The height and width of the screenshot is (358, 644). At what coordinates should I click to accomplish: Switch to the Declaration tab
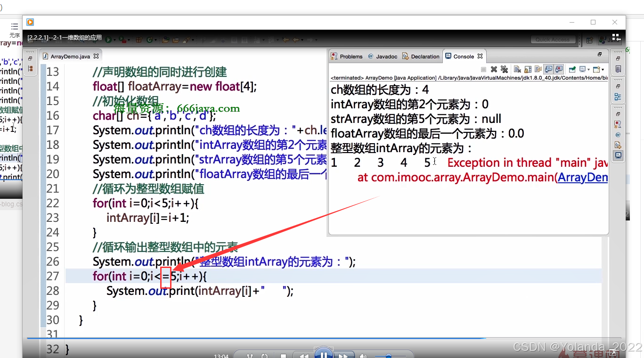tap(421, 56)
